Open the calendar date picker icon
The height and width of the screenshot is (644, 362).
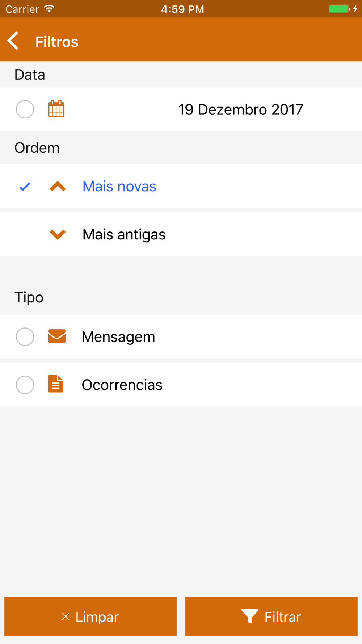tap(56, 109)
